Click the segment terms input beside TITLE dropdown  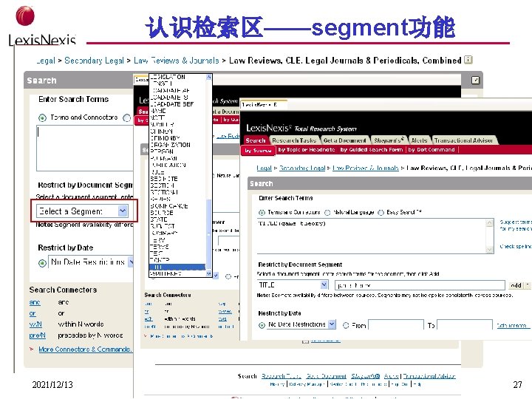[x=420, y=285]
